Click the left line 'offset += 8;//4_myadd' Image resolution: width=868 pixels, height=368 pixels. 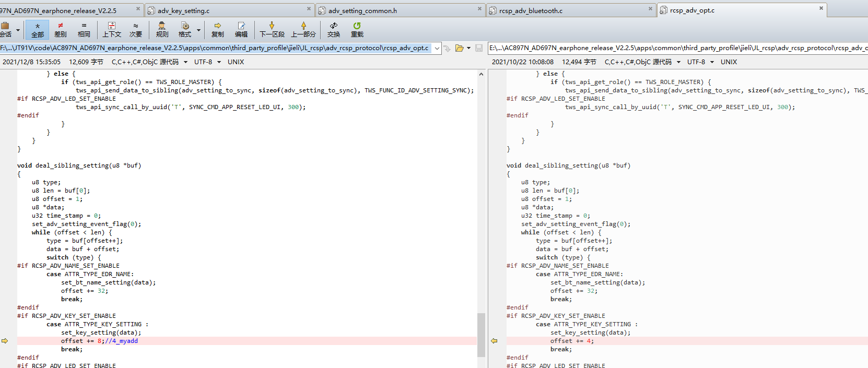point(99,341)
